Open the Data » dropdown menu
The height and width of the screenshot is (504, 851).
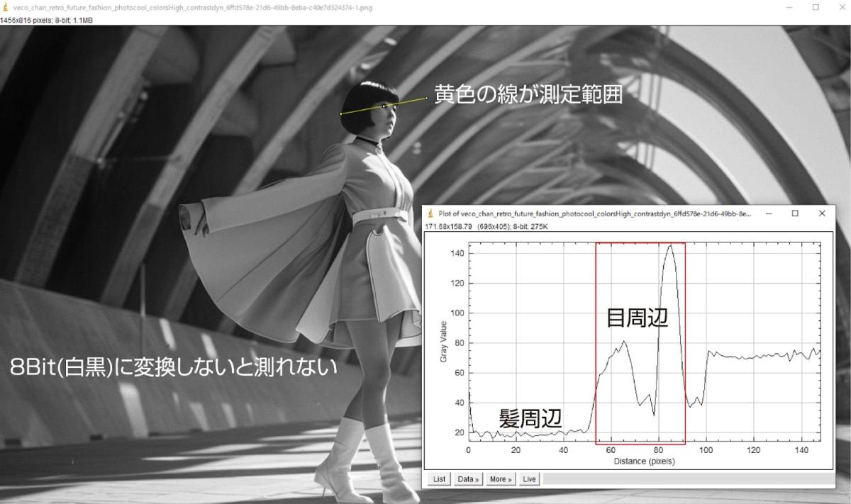coord(468,479)
